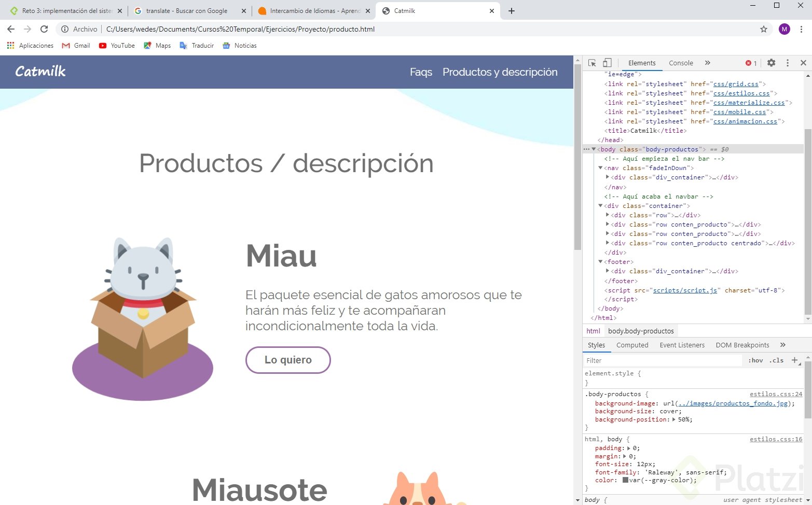The image size is (812, 505).
Task: Open the Faqs navigation link
Action: click(x=421, y=72)
